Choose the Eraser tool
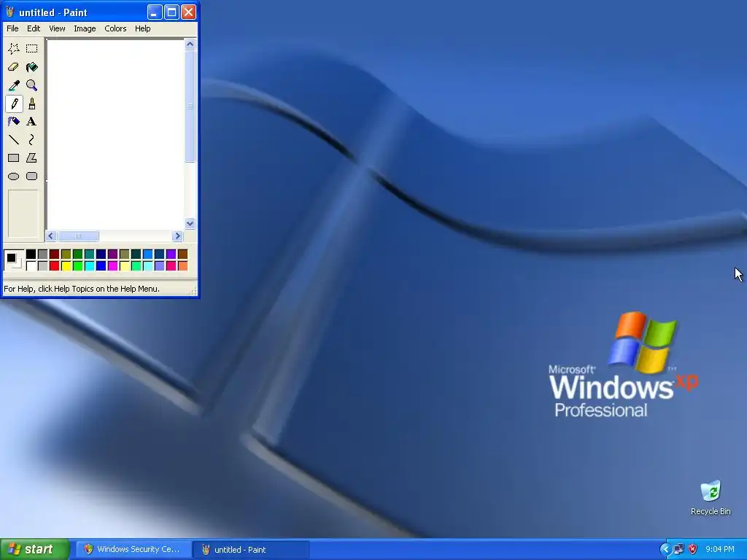 click(14, 67)
